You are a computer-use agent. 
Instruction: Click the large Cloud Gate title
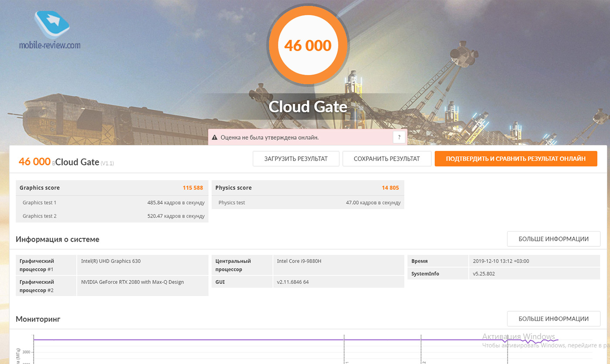(308, 107)
